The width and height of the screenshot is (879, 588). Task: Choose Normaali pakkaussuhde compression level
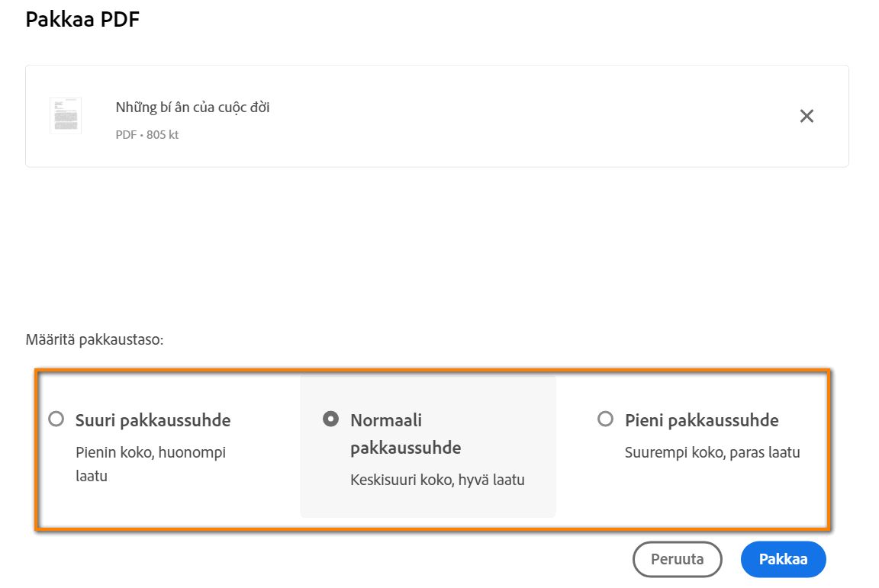[331, 418]
